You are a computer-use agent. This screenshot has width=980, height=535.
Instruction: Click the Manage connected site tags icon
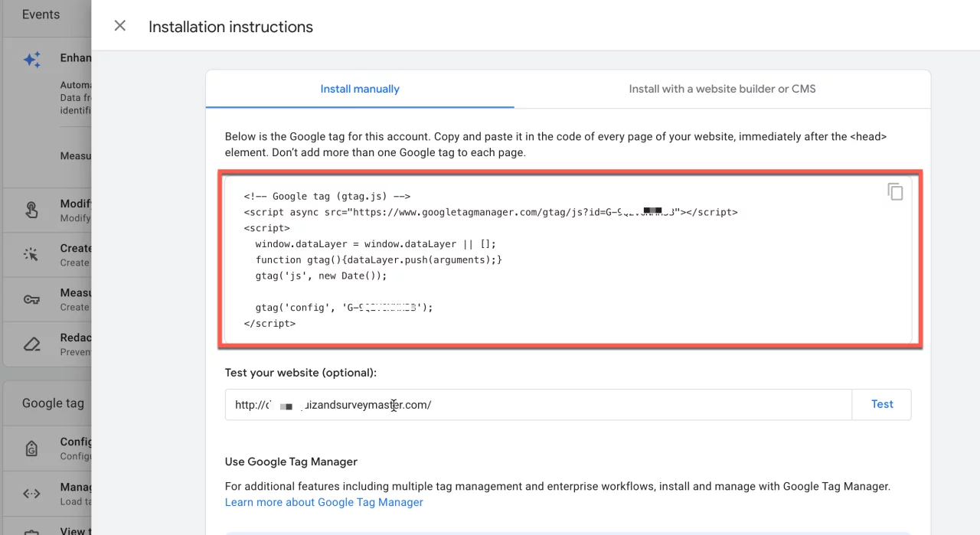(x=31, y=494)
